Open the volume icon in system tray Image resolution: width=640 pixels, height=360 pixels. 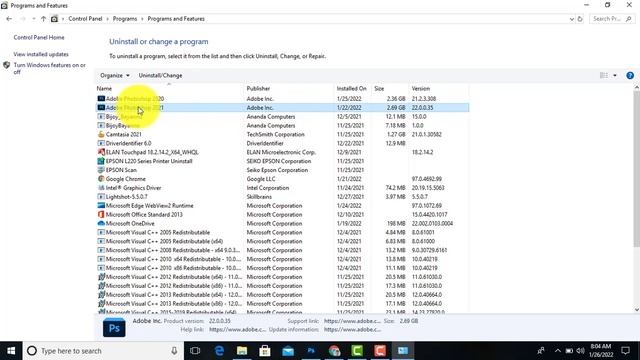580,351
